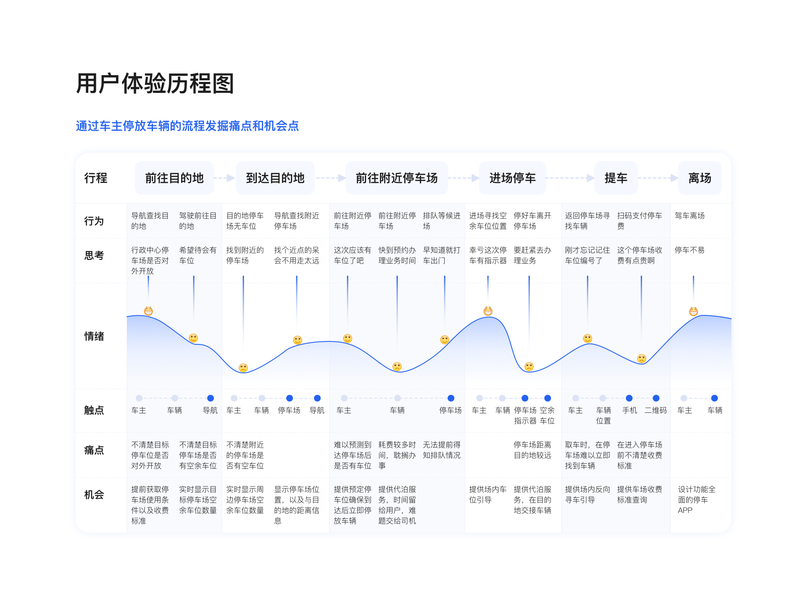Screen dimensions: 807x600
Task: Click the emoji under '刚才忘记记住车位编号了'
Action: 588,338
